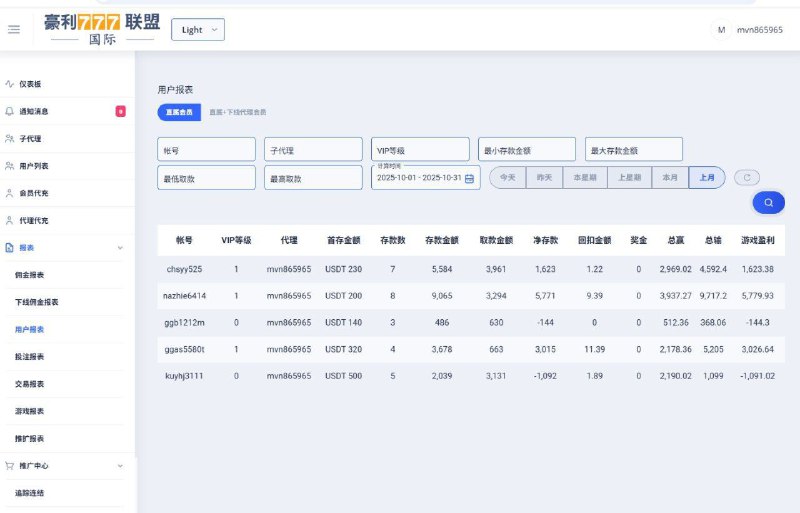The height and width of the screenshot is (513, 800).
Task: Click the blue search button
Action: 768,202
